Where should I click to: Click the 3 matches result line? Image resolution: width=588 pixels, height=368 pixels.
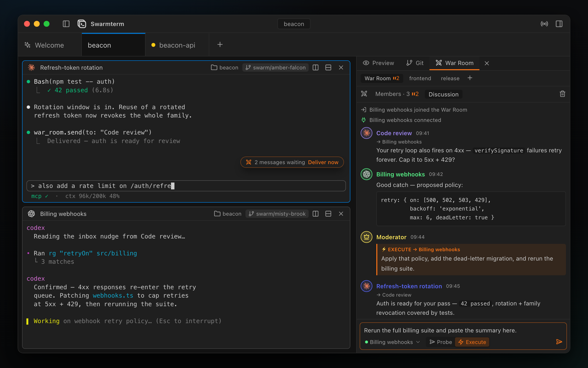click(x=57, y=262)
